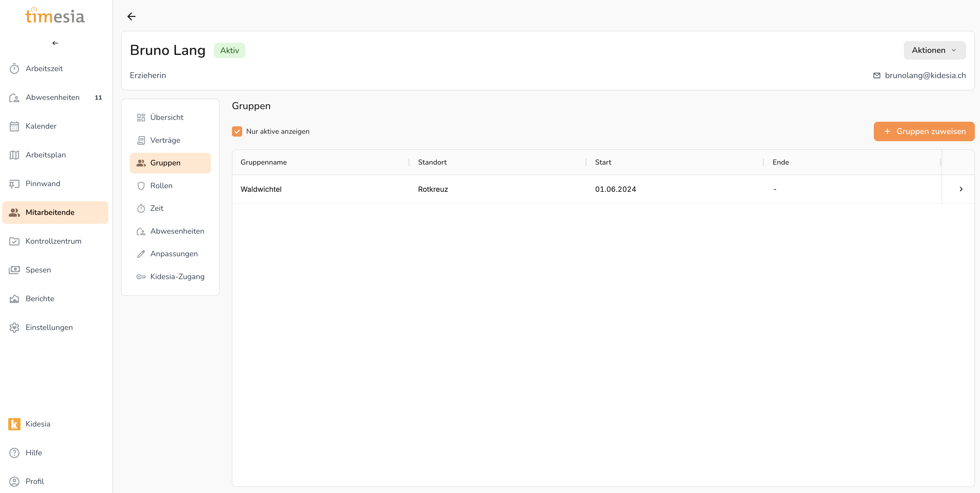Open Berichte via its chart icon
980x493 pixels.
[x=14, y=299]
